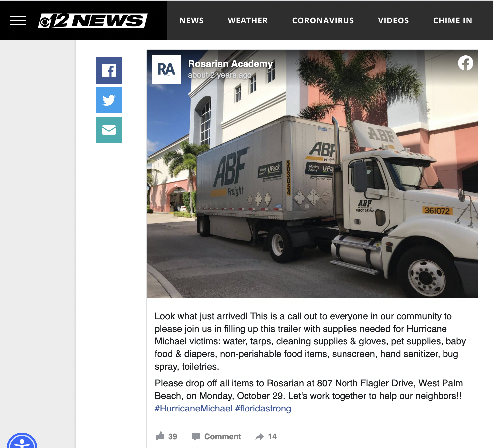Viewport: 493px width, 448px height.
Task: Open the WEATHER menu
Action: (x=248, y=21)
